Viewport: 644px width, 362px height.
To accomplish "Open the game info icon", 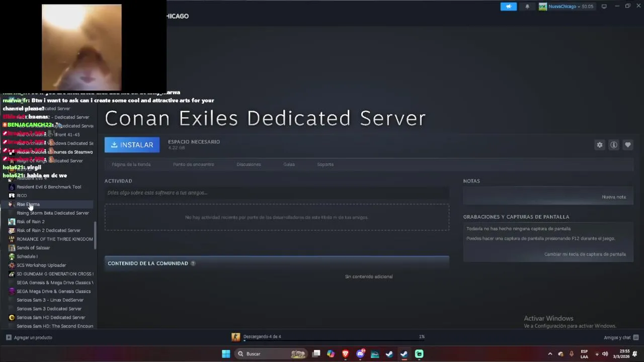I will click(x=614, y=145).
